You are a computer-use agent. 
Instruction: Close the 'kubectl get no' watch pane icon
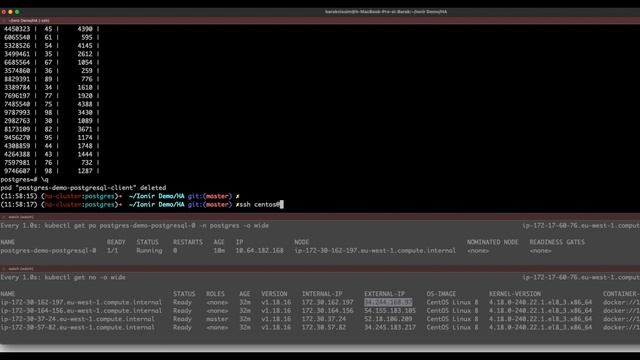pyautogui.click(x=4, y=269)
